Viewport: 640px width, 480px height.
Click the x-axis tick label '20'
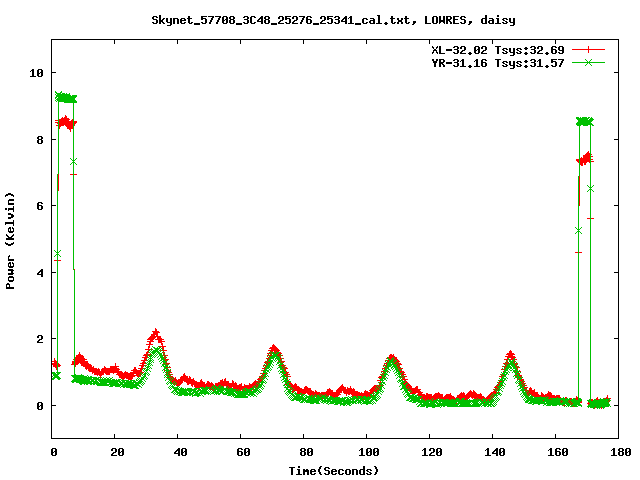[x=117, y=452]
